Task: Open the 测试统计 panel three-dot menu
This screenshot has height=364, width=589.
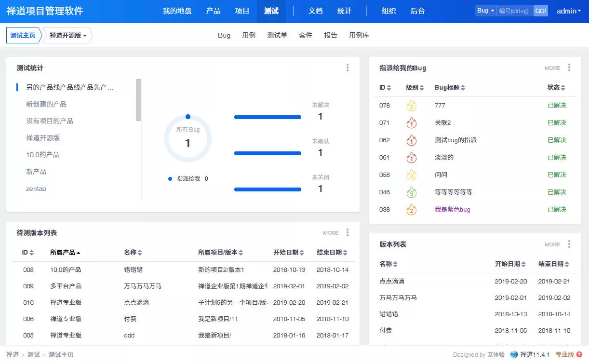Action: click(x=348, y=68)
